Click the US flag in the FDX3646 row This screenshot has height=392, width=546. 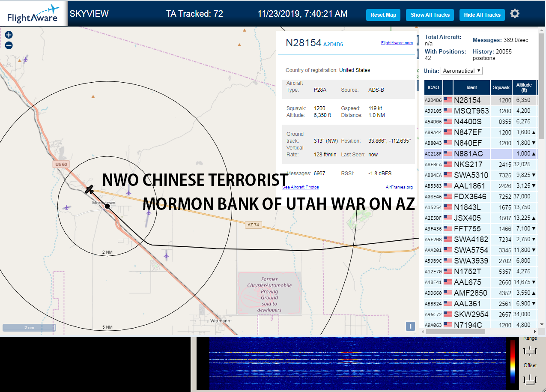pos(448,197)
